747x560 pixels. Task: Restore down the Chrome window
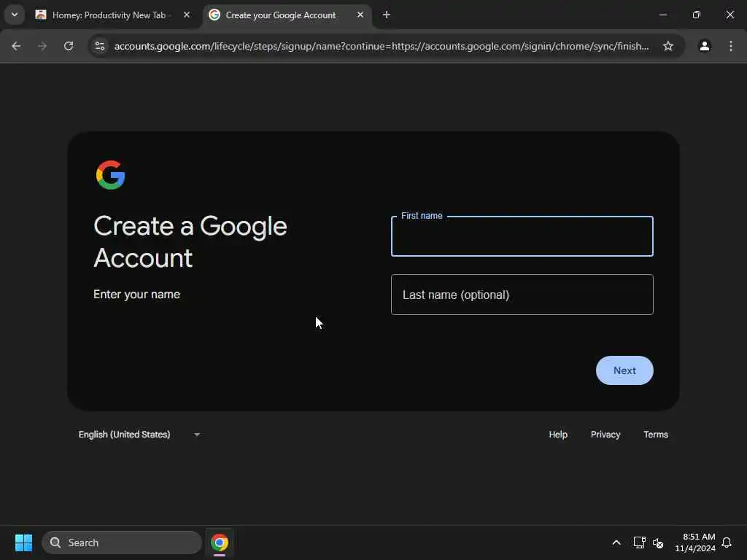pyautogui.click(x=697, y=15)
